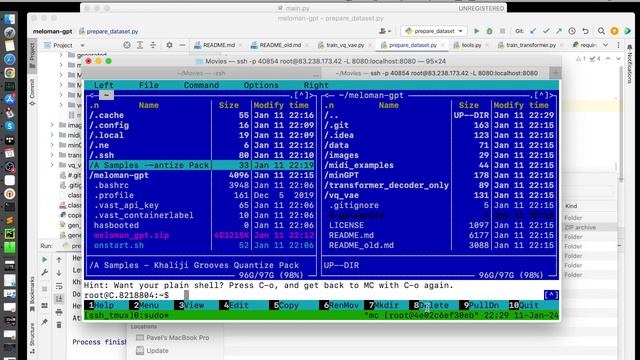Run the prepare_dataset configuration

pos(476,31)
